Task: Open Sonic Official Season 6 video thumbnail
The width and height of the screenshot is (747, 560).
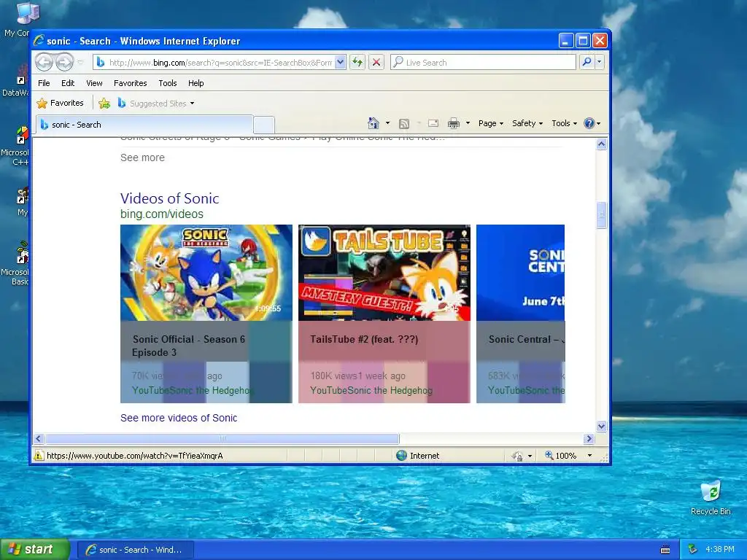Action: point(206,273)
